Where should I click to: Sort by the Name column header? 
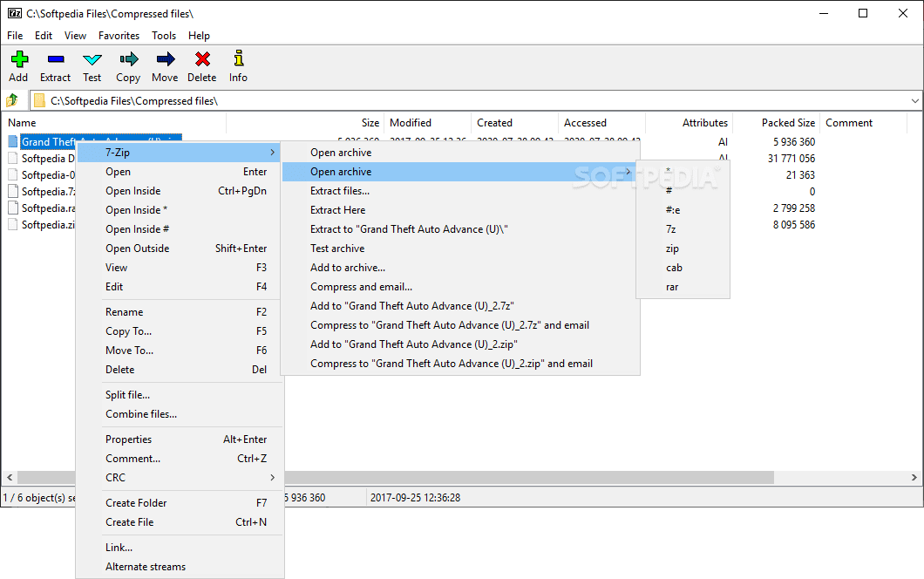pyautogui.click(x=115, y=123)
